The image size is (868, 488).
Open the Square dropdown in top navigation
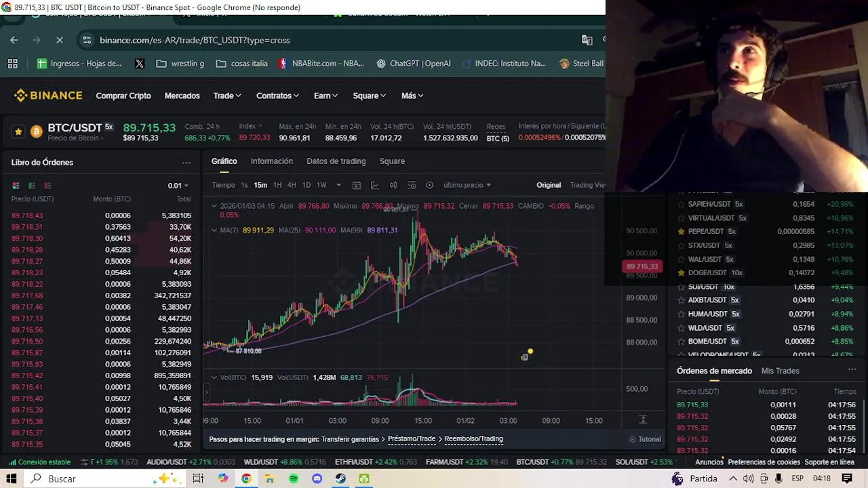coord(369,96)
